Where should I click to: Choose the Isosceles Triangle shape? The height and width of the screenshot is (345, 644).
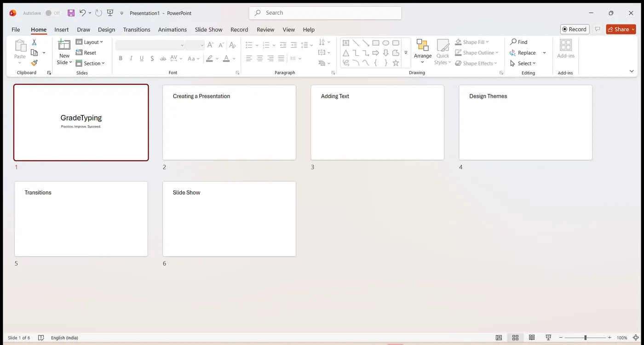pyautogui.click(x=346, y=53)
